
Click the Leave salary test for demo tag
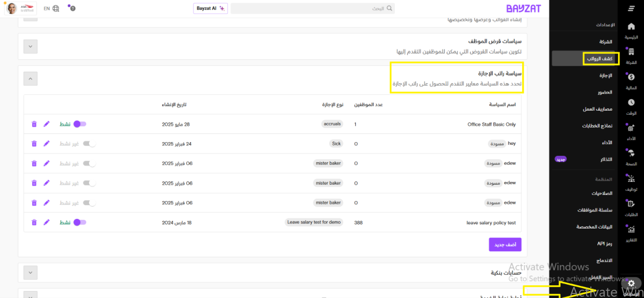pyautogui.click(x=314, y=222)
